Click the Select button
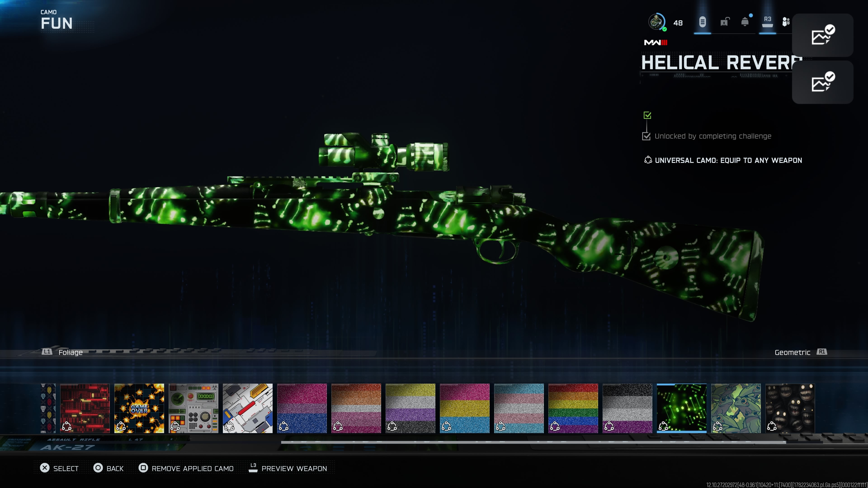The image size is (868, 488). pyautogui.click(x=59, y=468)
